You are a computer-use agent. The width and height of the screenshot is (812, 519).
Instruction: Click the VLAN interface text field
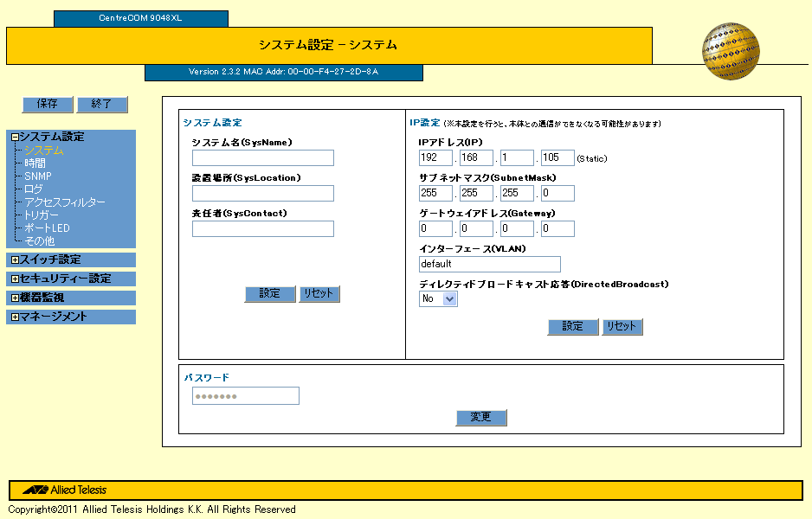pos(489,264)
